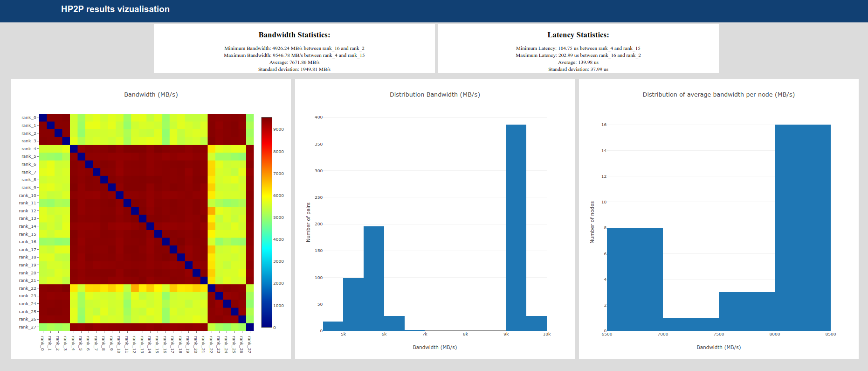Click the 16 tick on nodes histogram y-axis
Viewport: 868px width, 371px height.
pos(604,125)
